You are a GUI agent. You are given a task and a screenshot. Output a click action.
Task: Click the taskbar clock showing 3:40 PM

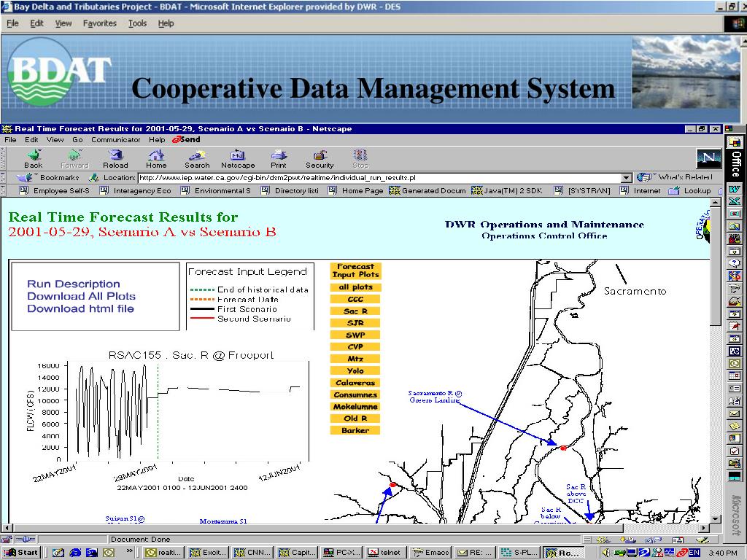point(723,553)
